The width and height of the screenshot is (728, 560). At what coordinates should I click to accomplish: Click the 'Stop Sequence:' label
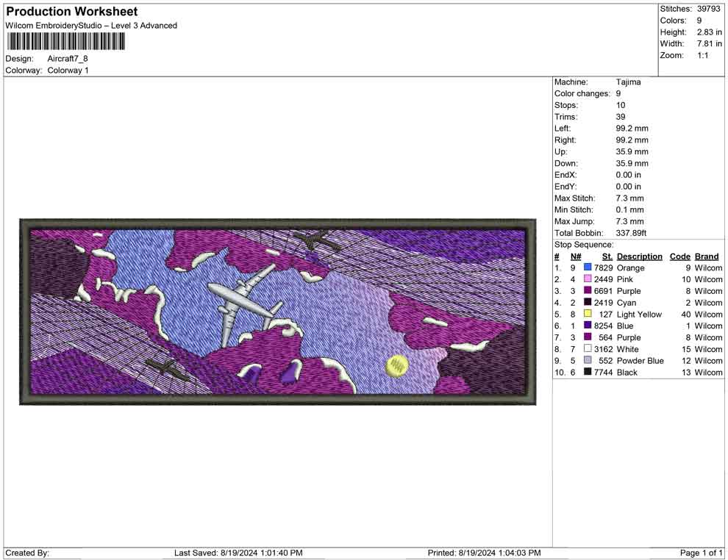click(x=584, y=245)
